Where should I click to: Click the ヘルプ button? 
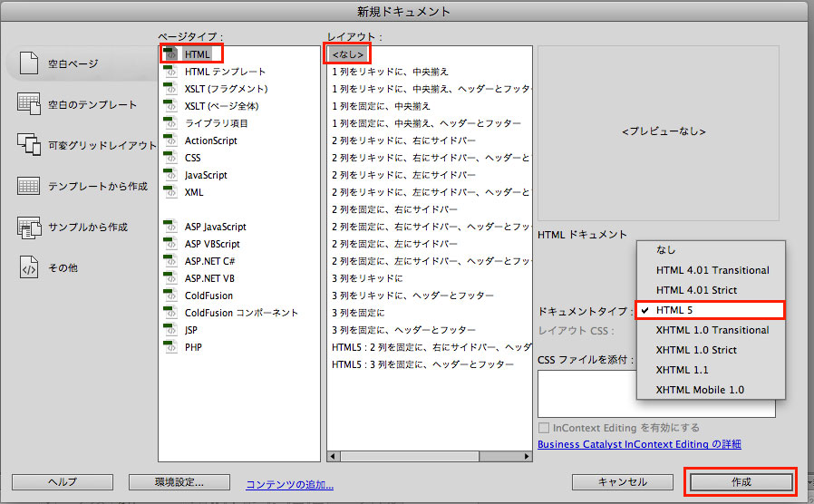(63, 482)
